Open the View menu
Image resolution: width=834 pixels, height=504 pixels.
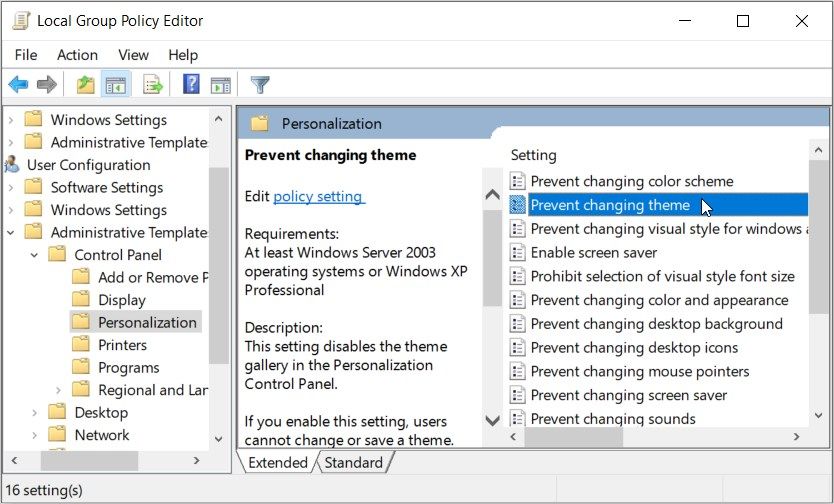[133, 55]
